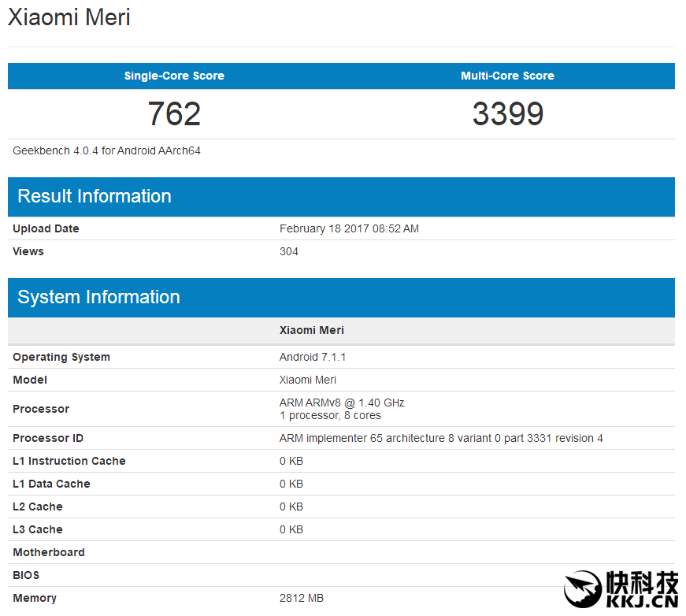Viewport: 686px width, 616px height.
Task: Click the Xiaomi Meri table column header
Action: (312, 330)
